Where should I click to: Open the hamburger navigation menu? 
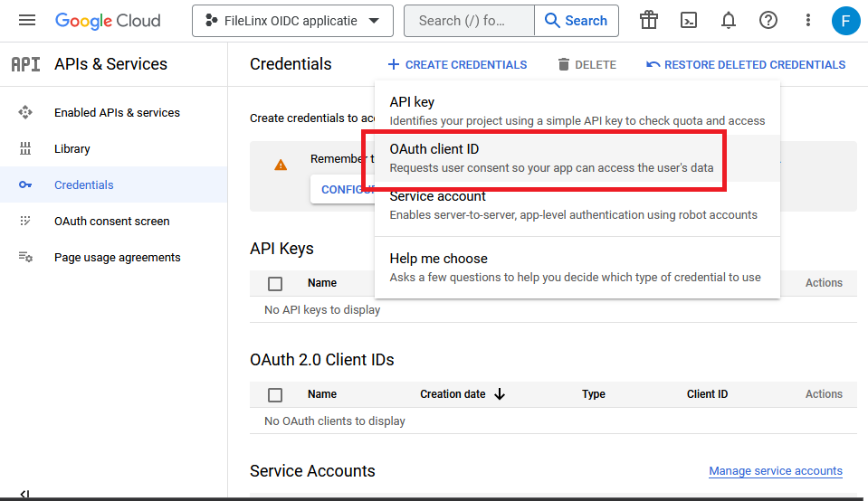(x=26, y=21)
